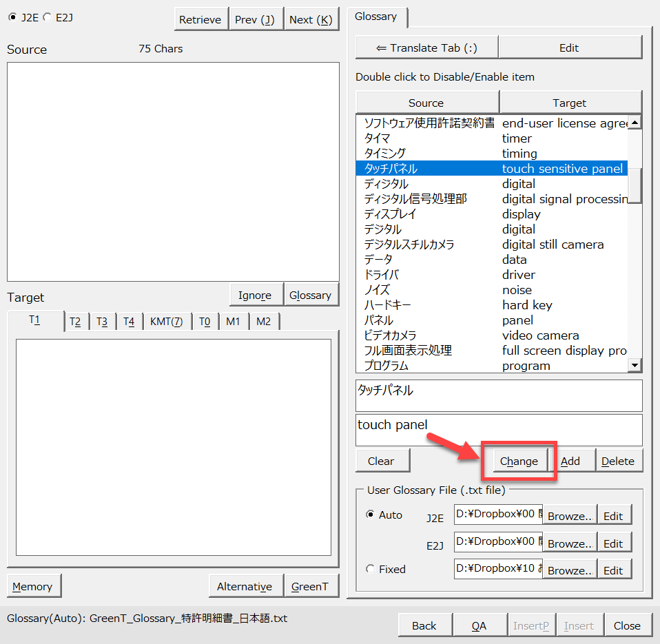Select the J2E radio button
This screenshot has height=644, width=660.
coord(12,17)
